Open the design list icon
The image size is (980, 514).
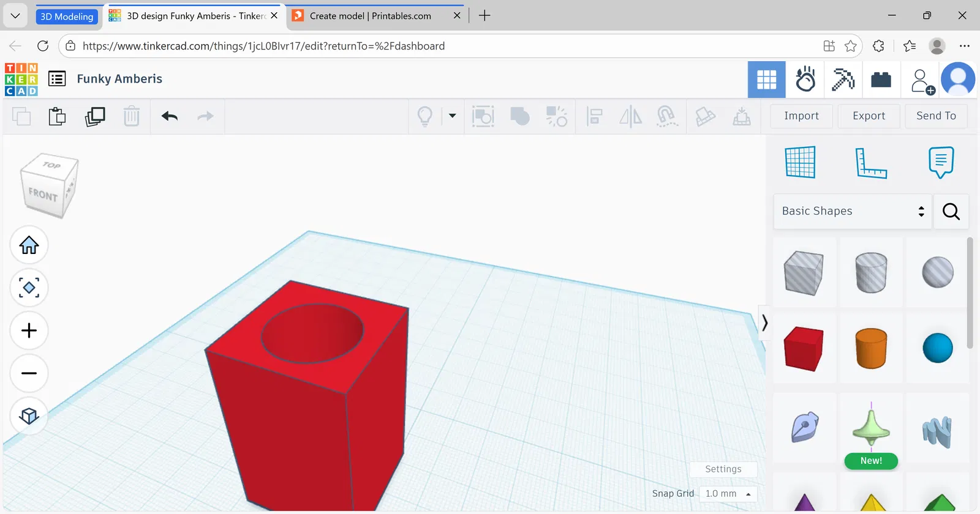(57, 79)
